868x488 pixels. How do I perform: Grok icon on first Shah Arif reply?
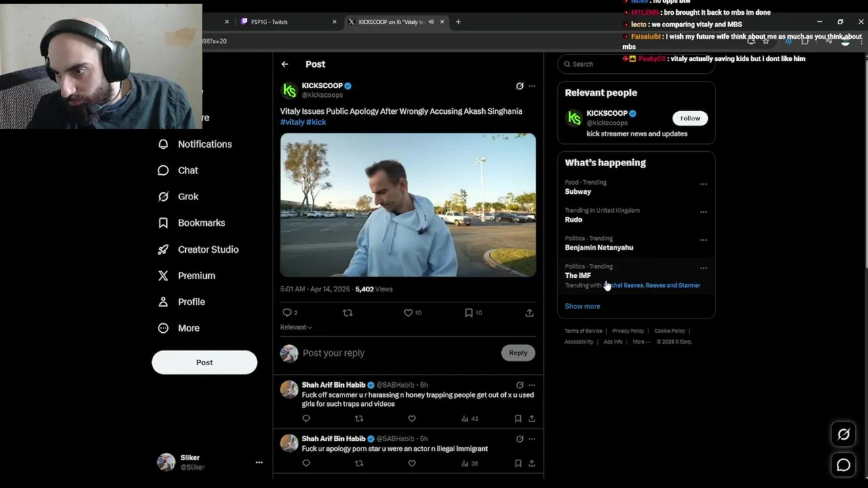click(519, 385)
